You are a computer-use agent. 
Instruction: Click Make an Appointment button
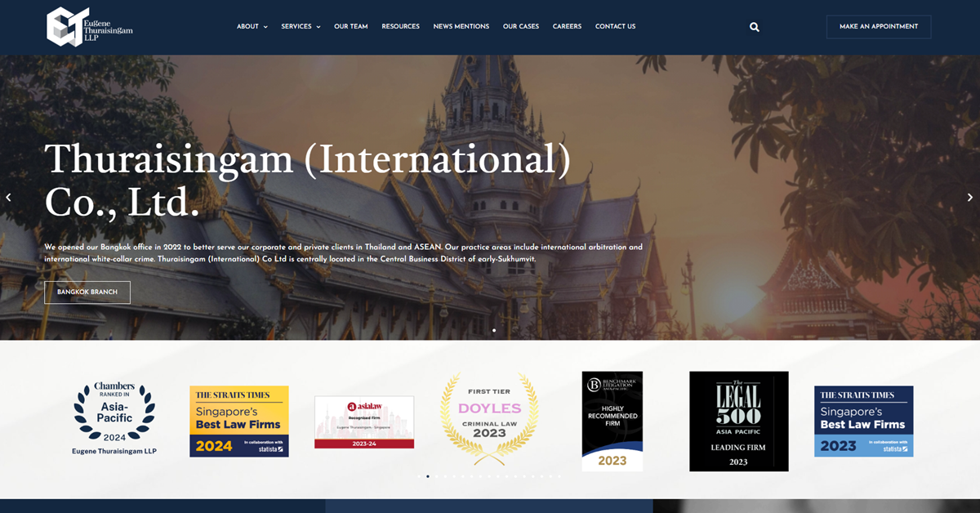879,27
